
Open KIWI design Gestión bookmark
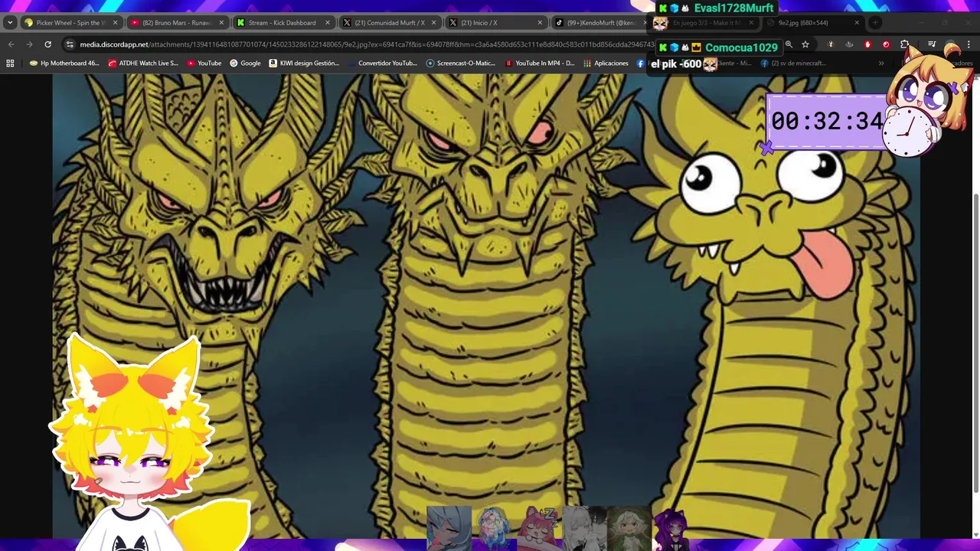[304, 64]
